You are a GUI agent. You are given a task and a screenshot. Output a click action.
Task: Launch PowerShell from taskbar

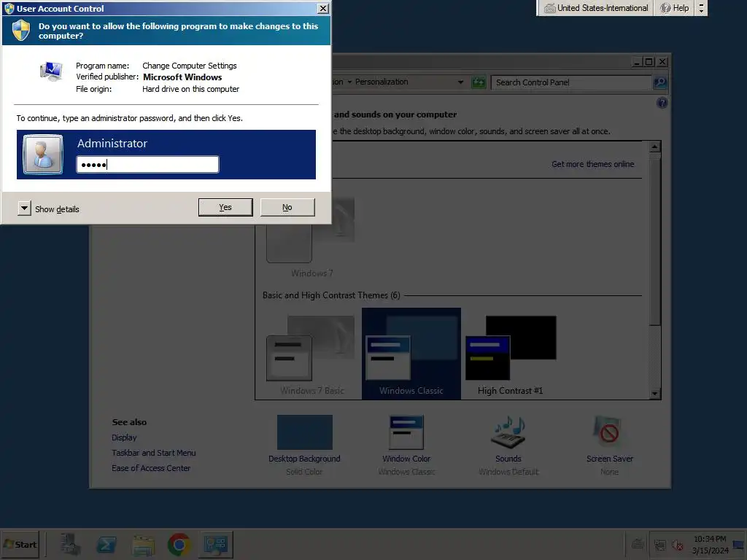pyautogui.click(x=107, y=544)
